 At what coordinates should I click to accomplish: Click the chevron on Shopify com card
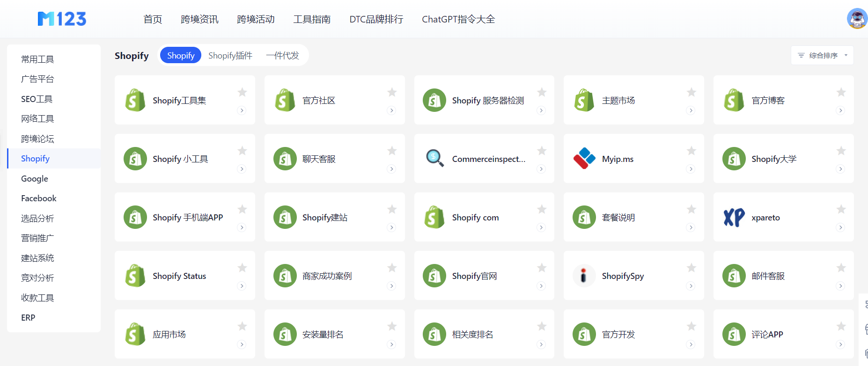click(x=541, y=227)
